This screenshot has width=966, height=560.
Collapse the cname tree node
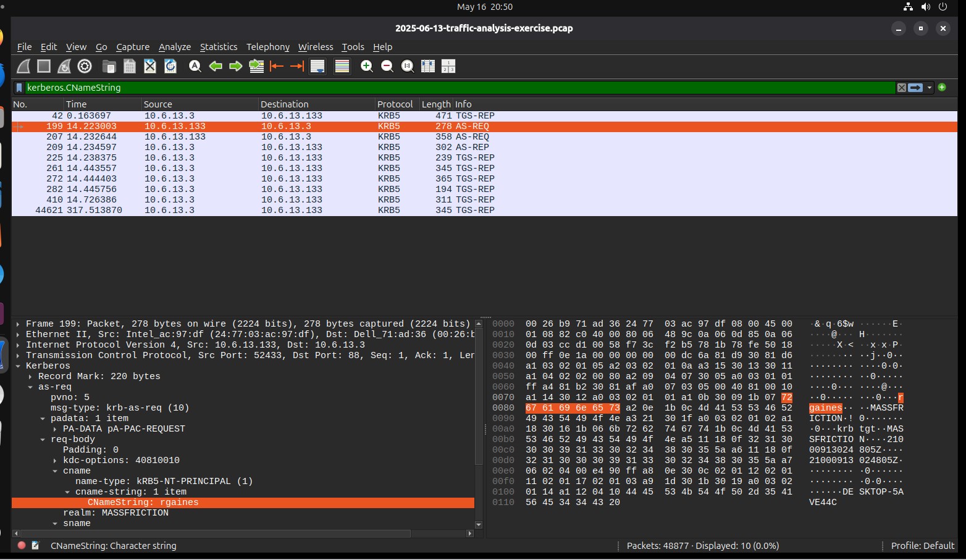[55, 471]
